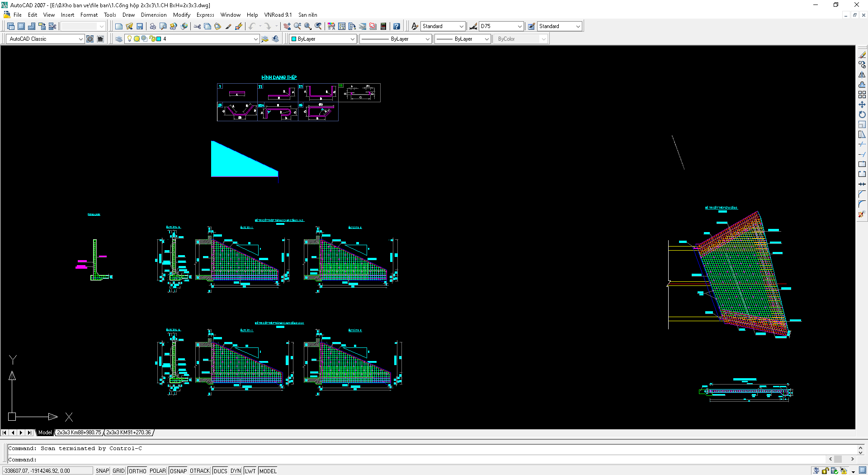868x475 pixels.
Task: Click the Help question mark icon
Action: click(396, 26)
